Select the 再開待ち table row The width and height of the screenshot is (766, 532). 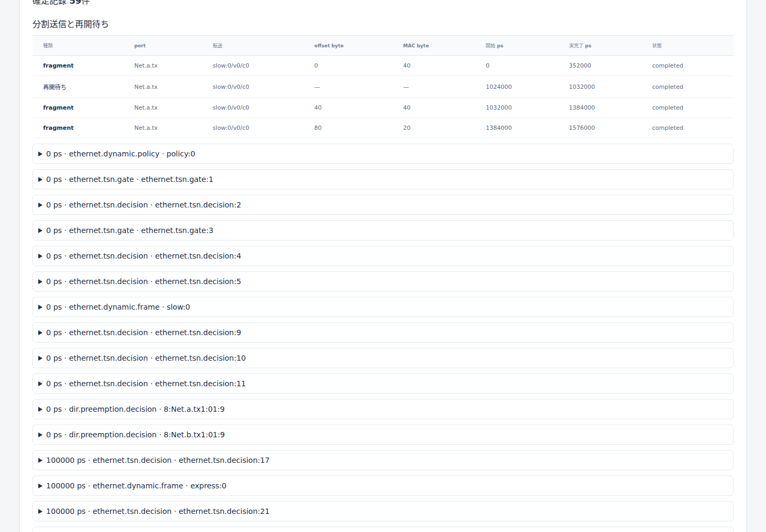click(382, 87)
